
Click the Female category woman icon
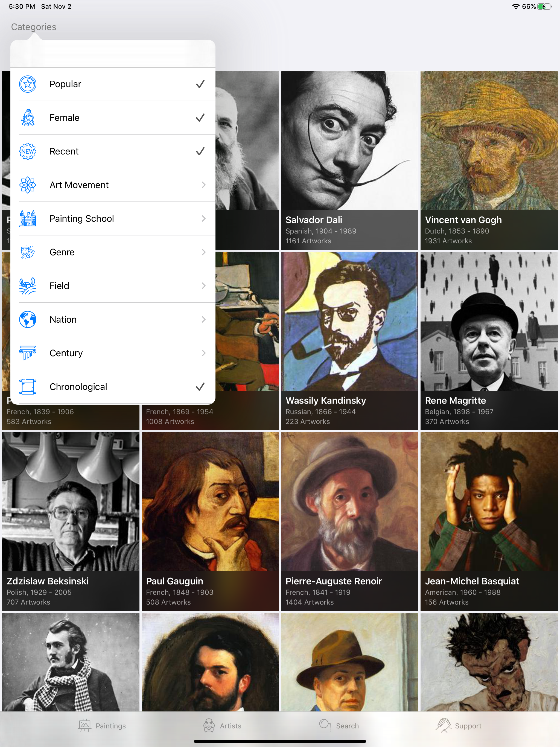[x=28, y=118]
